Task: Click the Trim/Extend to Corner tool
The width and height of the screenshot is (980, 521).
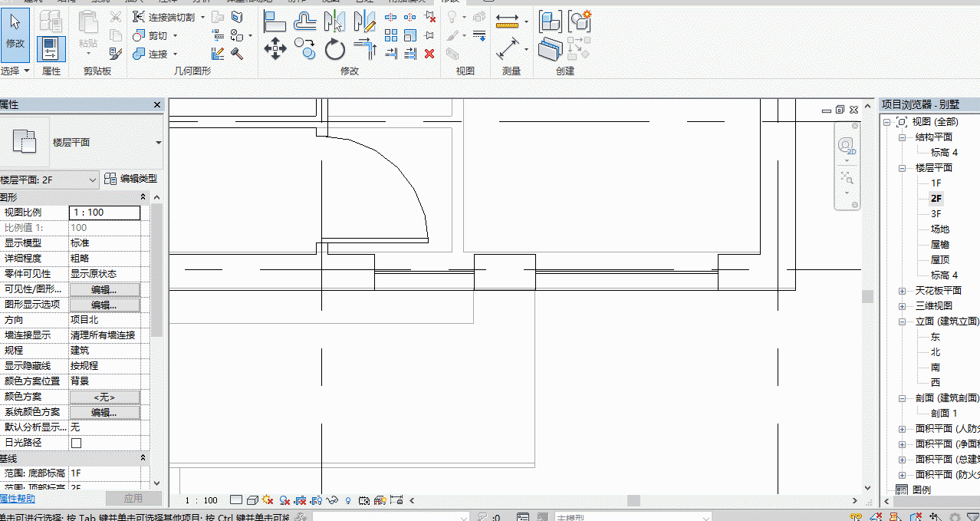Action: point(365,50)
